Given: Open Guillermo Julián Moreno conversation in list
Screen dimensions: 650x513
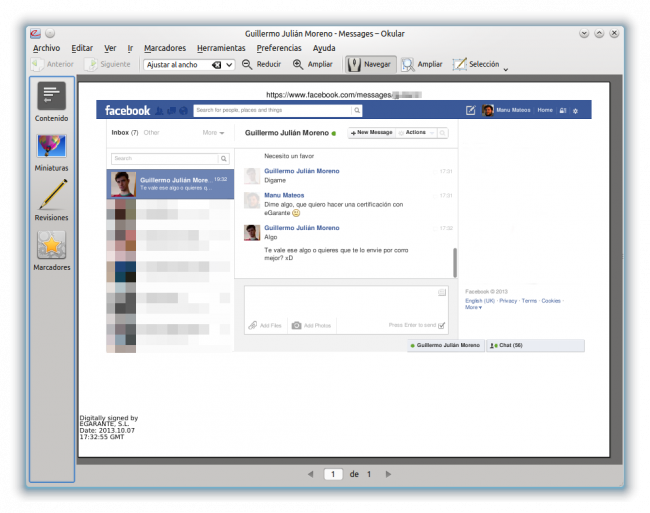Looking at the screenshot, I should [x=170, y=184].
